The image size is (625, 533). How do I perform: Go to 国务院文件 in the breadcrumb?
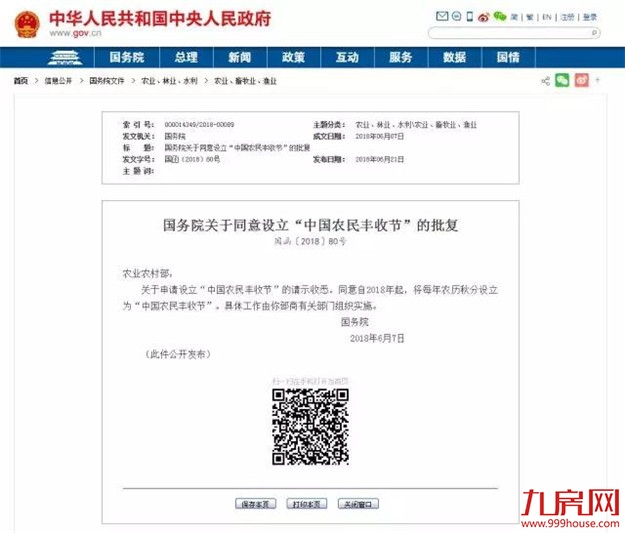click(107, 81)
